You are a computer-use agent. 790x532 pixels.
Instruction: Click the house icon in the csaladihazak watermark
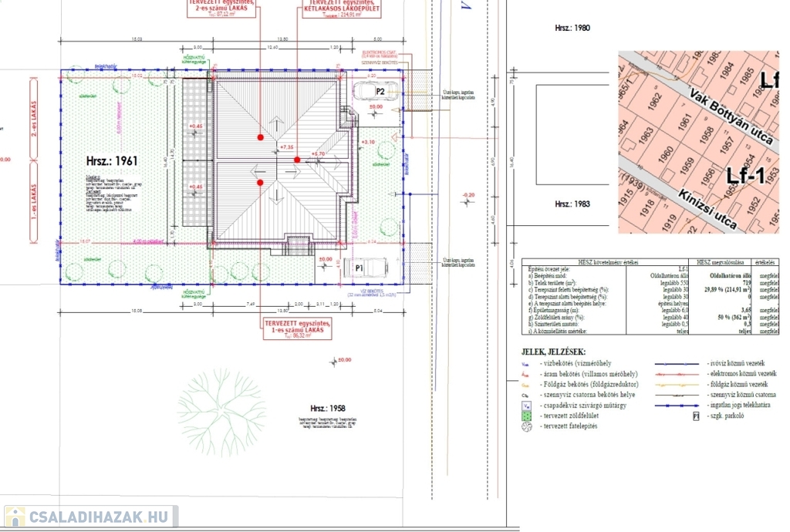(15, 517)
